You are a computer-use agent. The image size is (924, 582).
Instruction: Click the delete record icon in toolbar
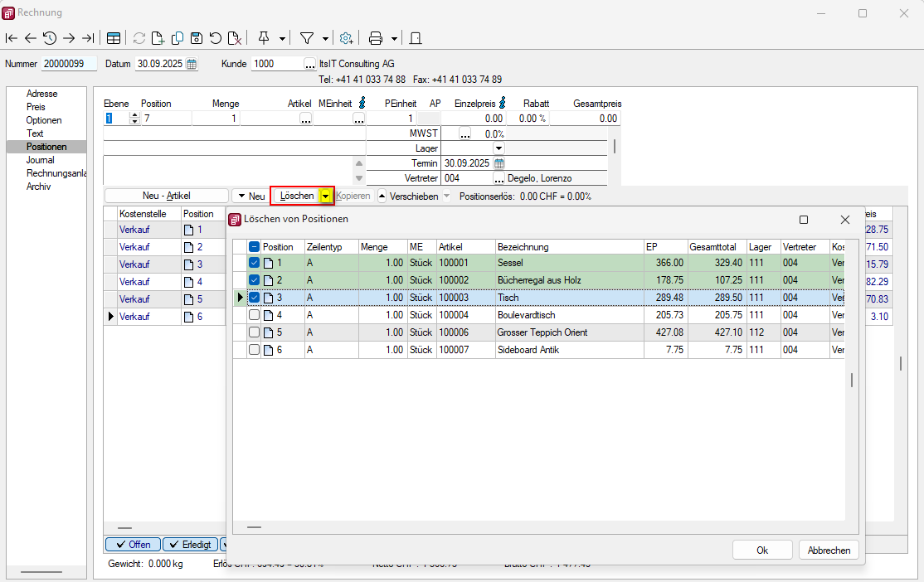pyautogui.click(x=235, y=38)
